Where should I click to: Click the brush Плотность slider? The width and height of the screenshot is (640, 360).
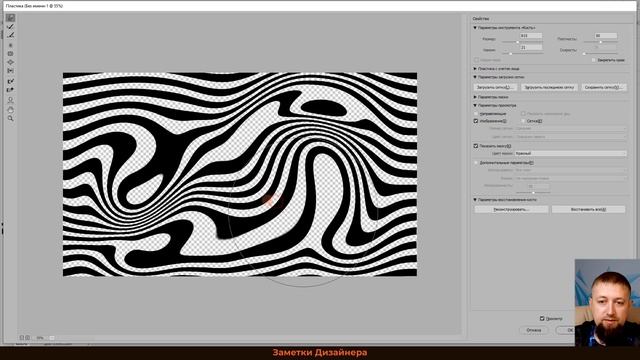(600, 42)
